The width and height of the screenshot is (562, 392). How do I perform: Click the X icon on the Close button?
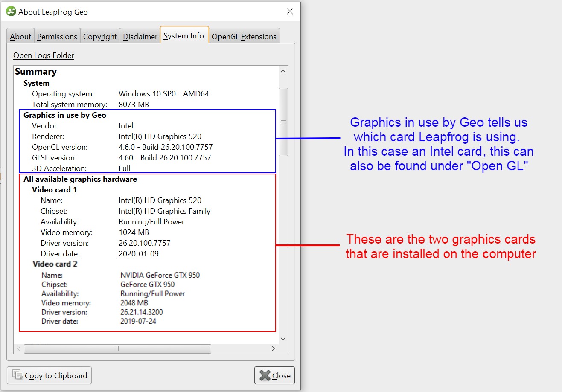pos(265,375)
